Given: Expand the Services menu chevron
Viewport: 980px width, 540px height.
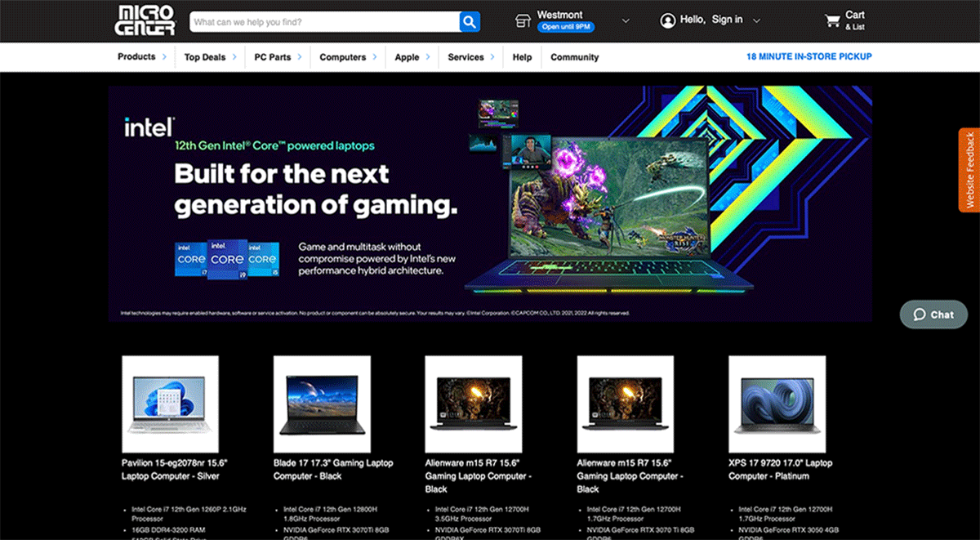Looking at the screenshot, I should (492, 57).
